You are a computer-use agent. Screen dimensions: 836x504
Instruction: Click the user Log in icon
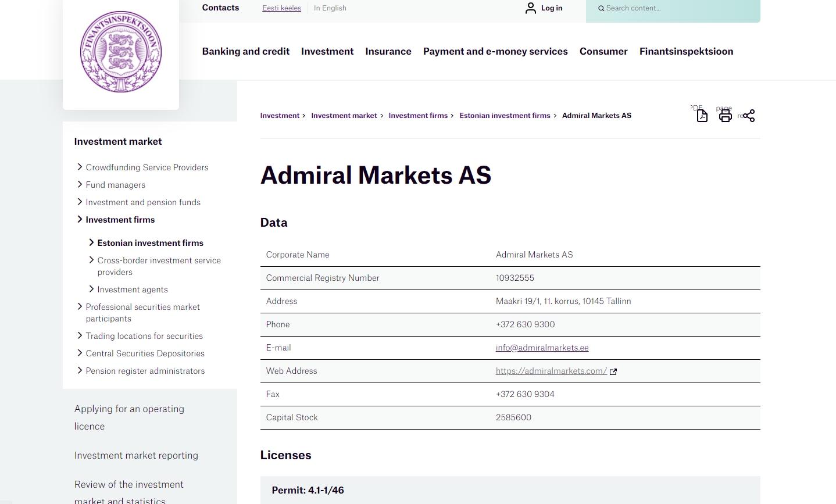(x=530, y=8)
